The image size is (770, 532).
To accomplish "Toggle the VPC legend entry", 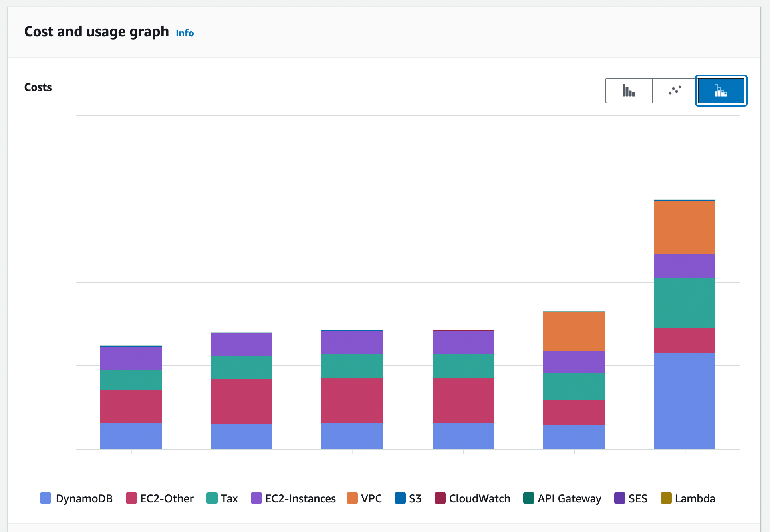I will [371, 498].
